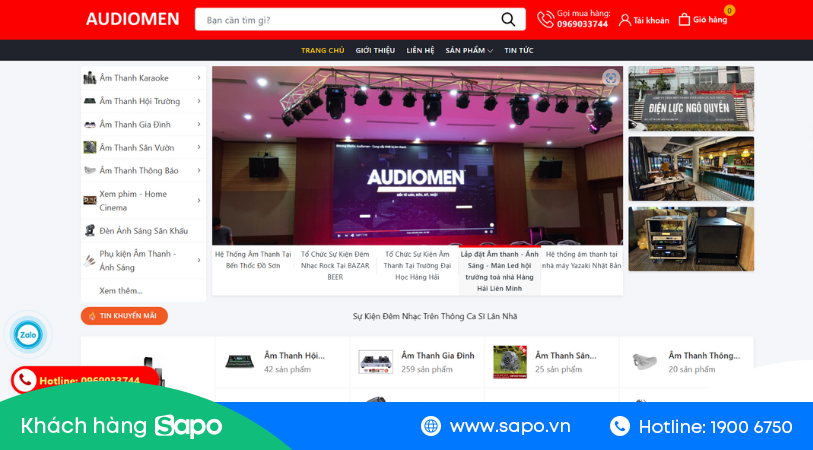
Task: Open the Điện Lực Ngô Quyền thumbnail
Action: pos(691,98)
